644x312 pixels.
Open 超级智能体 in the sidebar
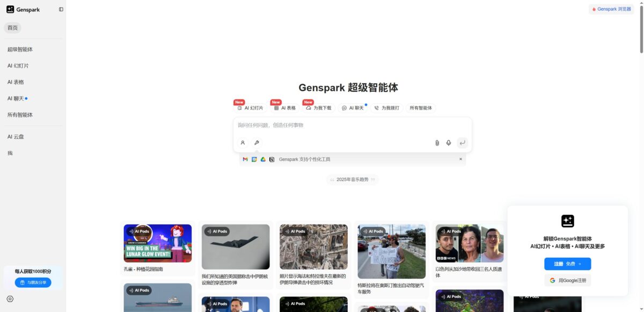pyautogui.click(x=32, y=49)
